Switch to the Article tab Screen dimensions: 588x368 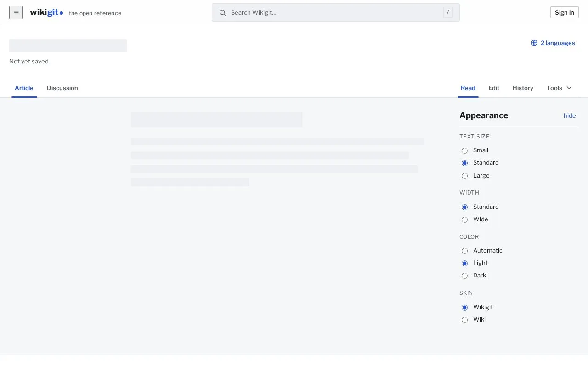point(24,88)
